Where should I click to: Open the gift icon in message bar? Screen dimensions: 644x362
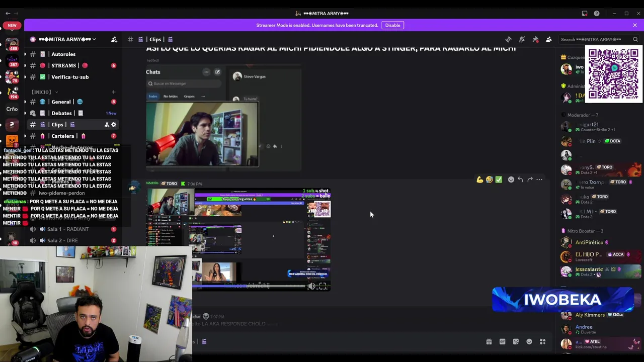click(x=489, y=342)
